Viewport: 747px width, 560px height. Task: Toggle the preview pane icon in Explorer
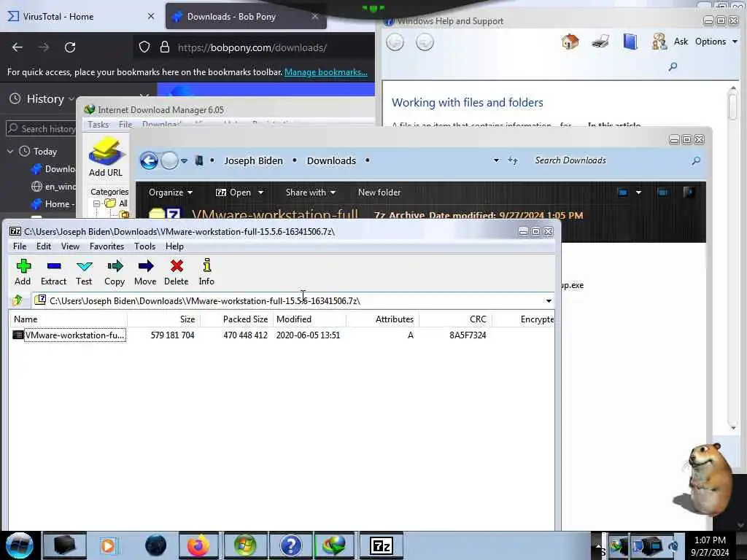pos(662,192)
